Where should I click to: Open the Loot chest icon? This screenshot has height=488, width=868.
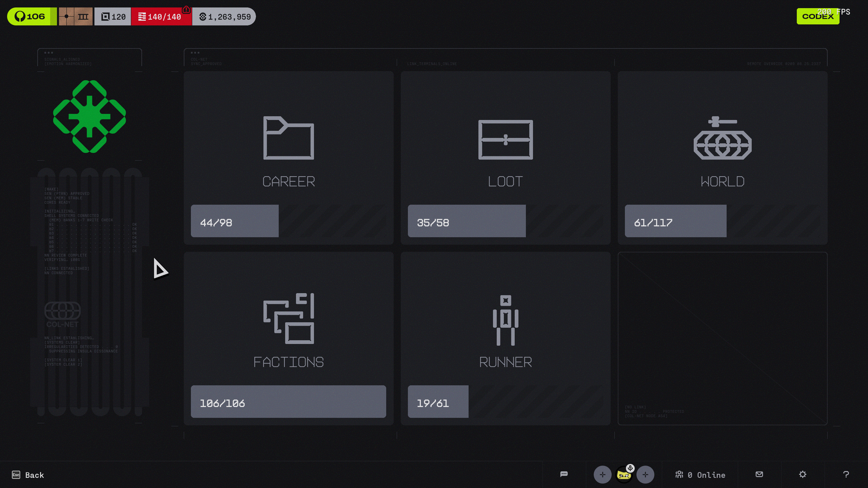click(505, 139)
